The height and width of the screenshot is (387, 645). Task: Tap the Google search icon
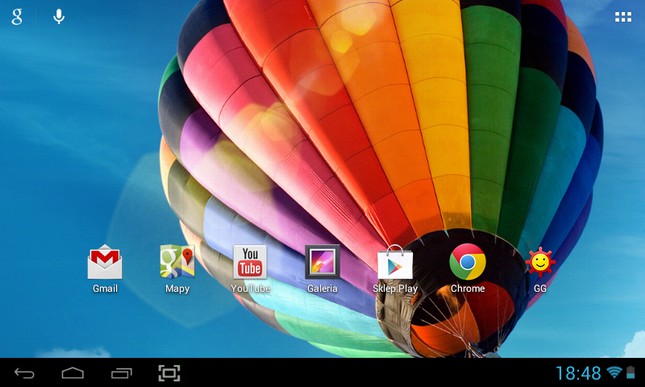point(17,16)
